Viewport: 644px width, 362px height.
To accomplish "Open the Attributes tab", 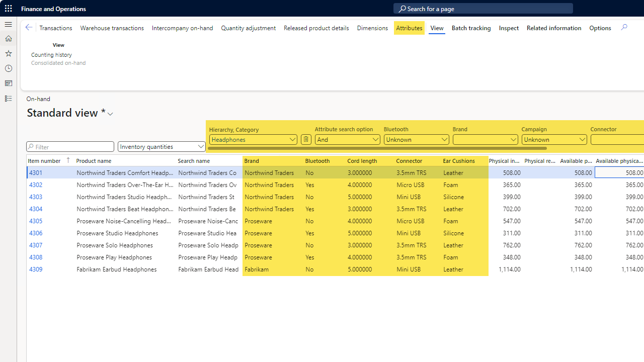I will (x=409, y=28).
